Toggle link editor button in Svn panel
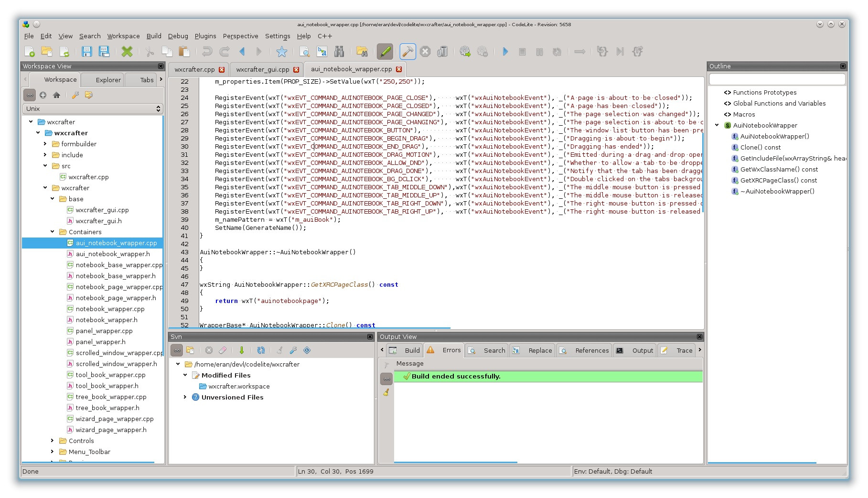The height and width of the screenshot is (498, 868). coord(177,350)
